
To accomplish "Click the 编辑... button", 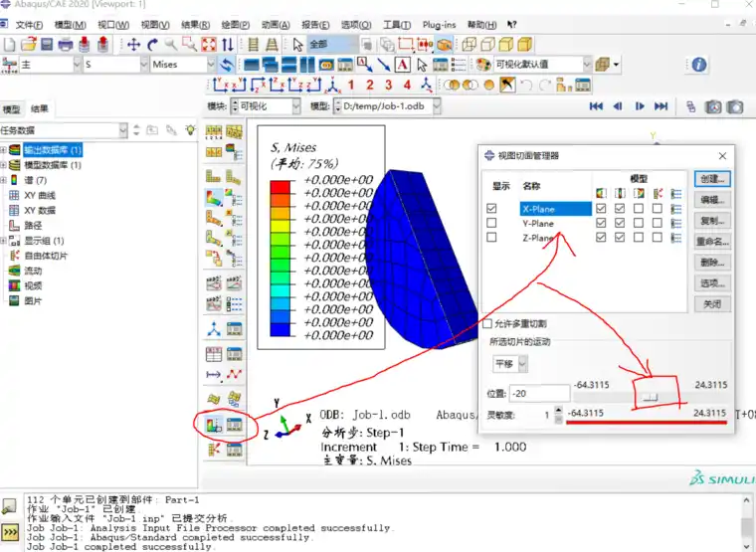I will click(x=712, y=200).
